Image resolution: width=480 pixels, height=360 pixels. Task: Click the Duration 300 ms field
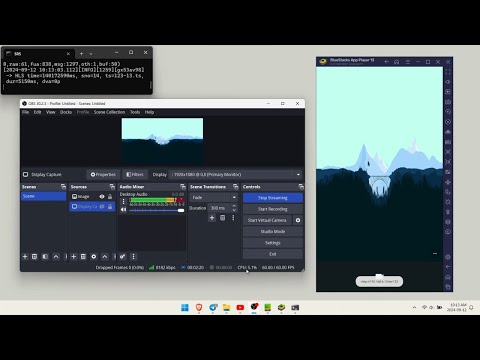coord(220,208)
